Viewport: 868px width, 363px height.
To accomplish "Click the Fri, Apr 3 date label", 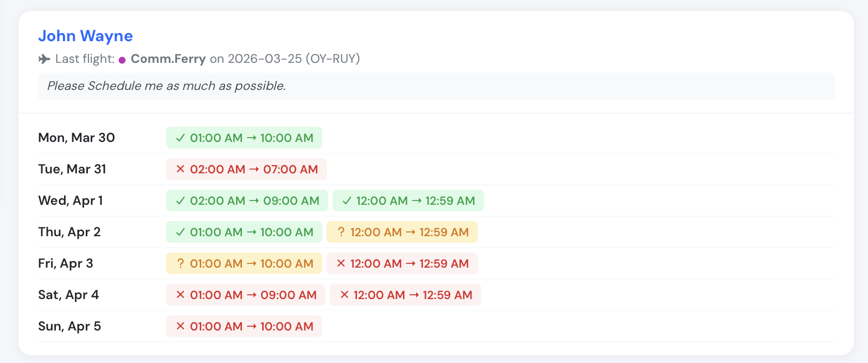I will point(66,263).
